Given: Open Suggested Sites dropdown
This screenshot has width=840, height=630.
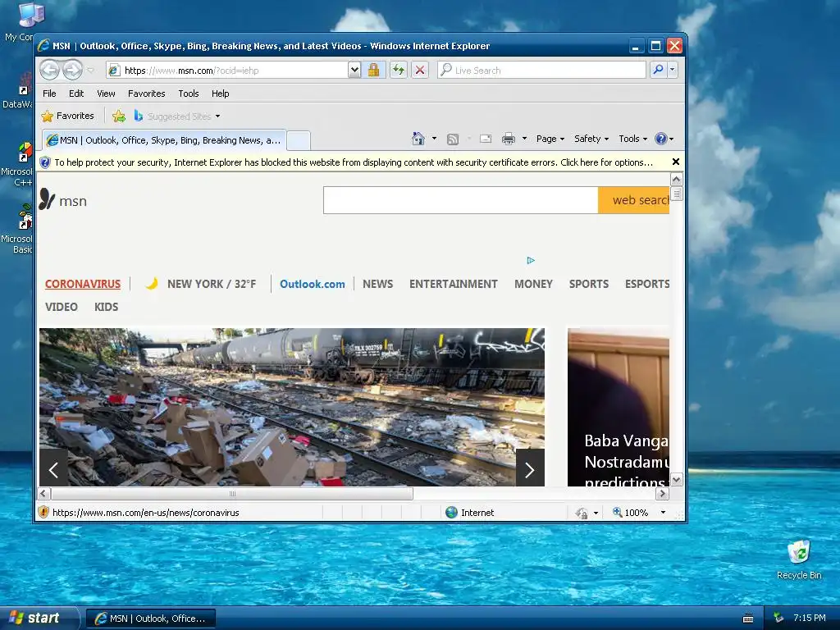Looking at the screenshot, I should point(177,116).
